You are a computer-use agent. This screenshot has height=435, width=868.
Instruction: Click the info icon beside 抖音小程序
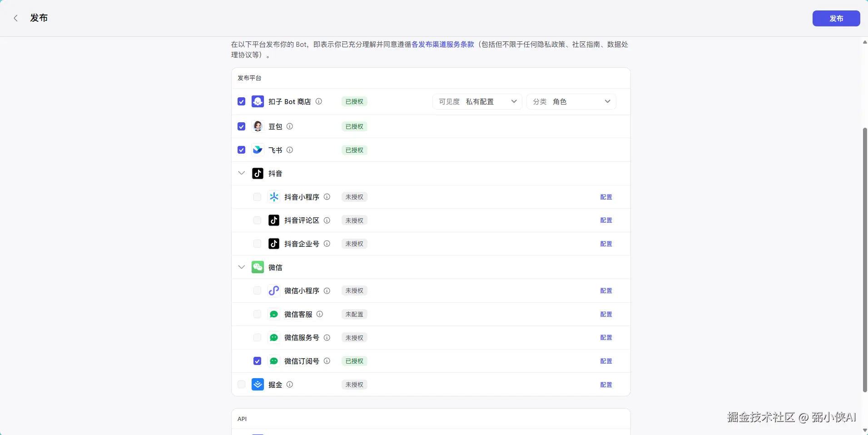click(x=327, y=197)
